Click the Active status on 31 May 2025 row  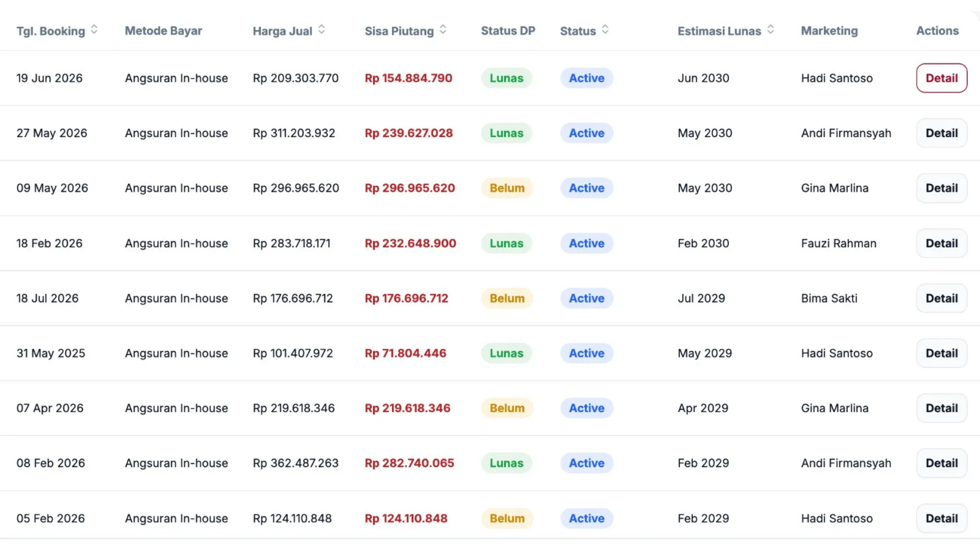coord(586,353)
